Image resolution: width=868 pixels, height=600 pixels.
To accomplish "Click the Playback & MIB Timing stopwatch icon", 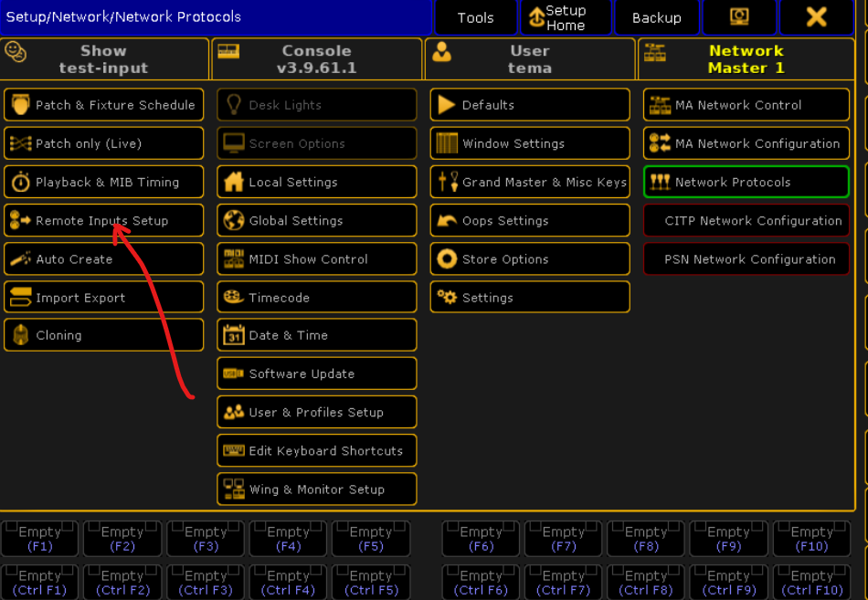I will (x=20, y=182).
